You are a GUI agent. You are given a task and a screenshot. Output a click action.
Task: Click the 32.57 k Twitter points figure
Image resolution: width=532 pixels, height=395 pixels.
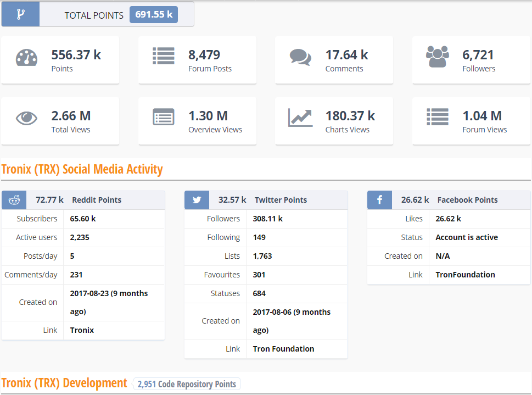pos(232,200)
